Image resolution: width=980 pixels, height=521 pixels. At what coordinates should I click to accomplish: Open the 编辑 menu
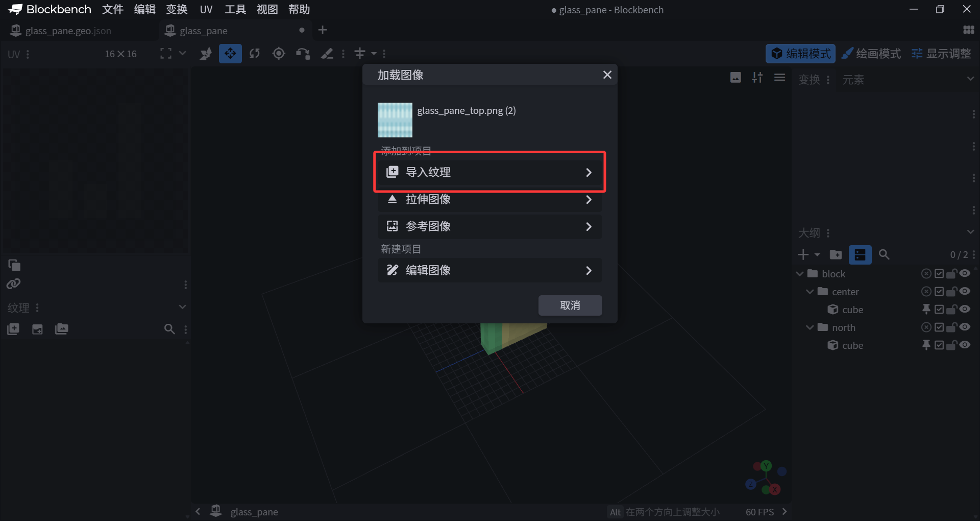[x=144, y=10]
